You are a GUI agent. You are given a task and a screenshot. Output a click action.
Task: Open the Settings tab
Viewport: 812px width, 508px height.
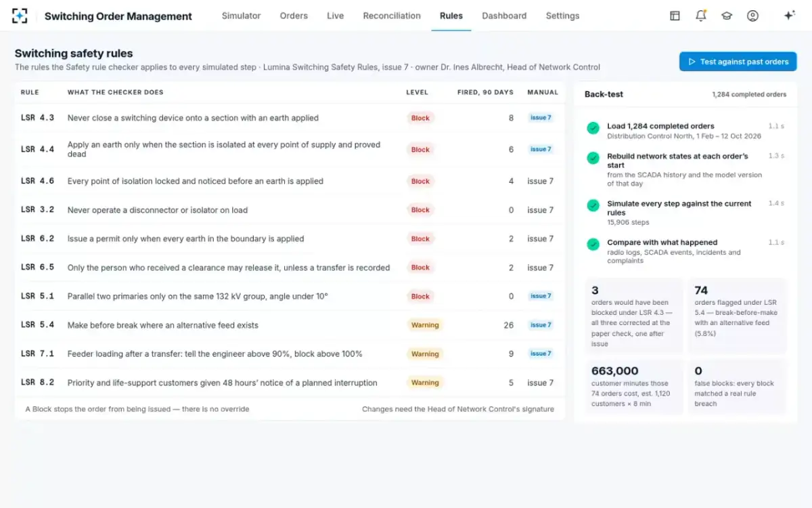562,16
